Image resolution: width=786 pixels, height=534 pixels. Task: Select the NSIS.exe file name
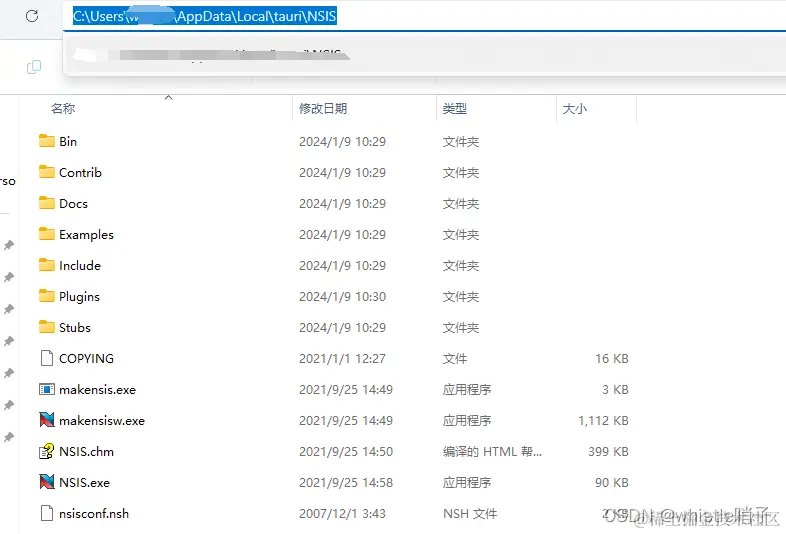[x=84, y=483]
